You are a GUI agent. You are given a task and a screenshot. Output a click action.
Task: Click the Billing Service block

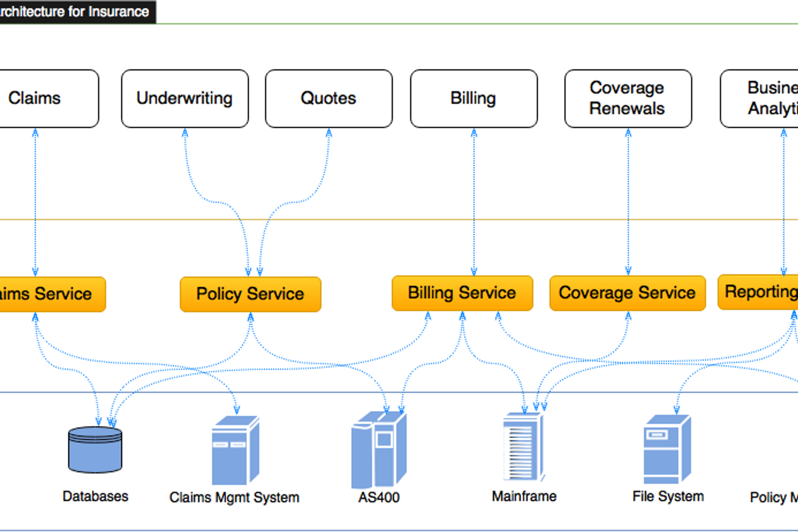click(x=462, y=293)
